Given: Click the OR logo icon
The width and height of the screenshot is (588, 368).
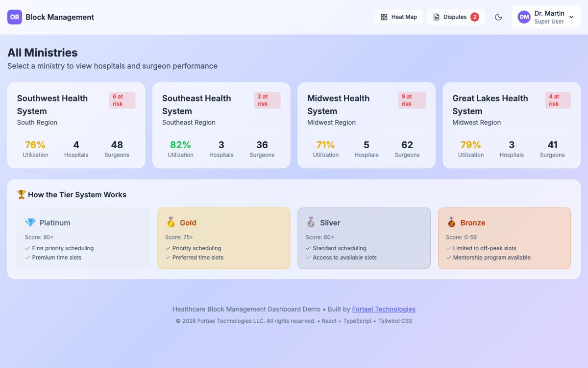Looking at the screenshot, I should click(15, 17).
